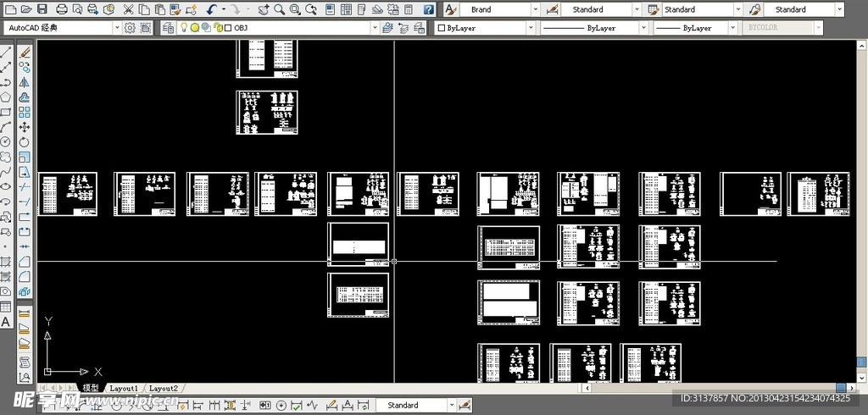
Task: Open Workspace Settings gear icon
Action: (130, 28)
